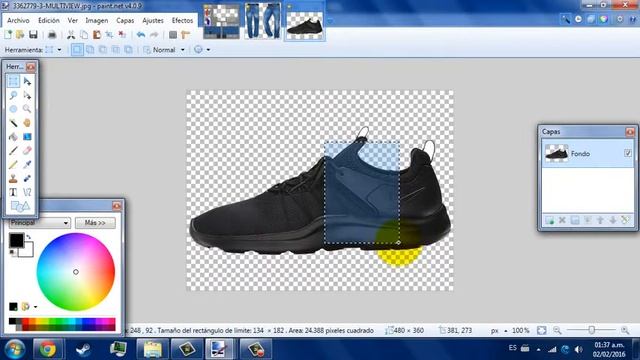Swap primary and secondary colors arrow
This screenshot has width=640, height=360.
(x=28, y=236)
